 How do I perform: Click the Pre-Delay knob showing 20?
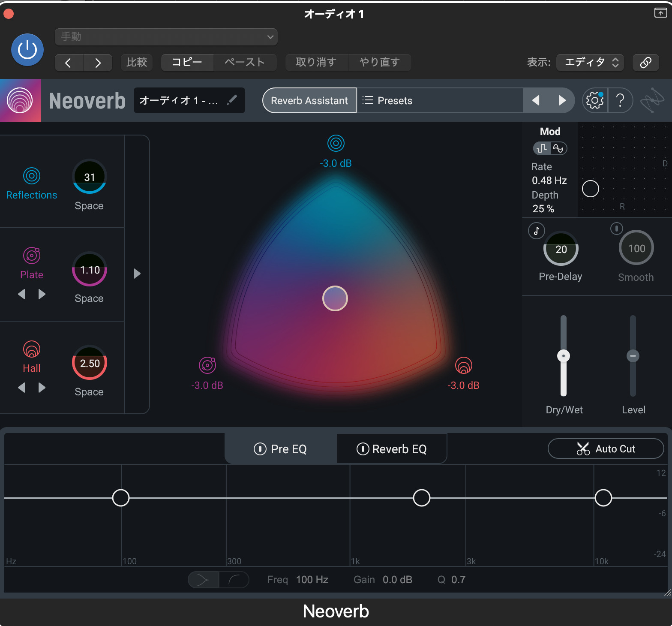pos(561,249)
